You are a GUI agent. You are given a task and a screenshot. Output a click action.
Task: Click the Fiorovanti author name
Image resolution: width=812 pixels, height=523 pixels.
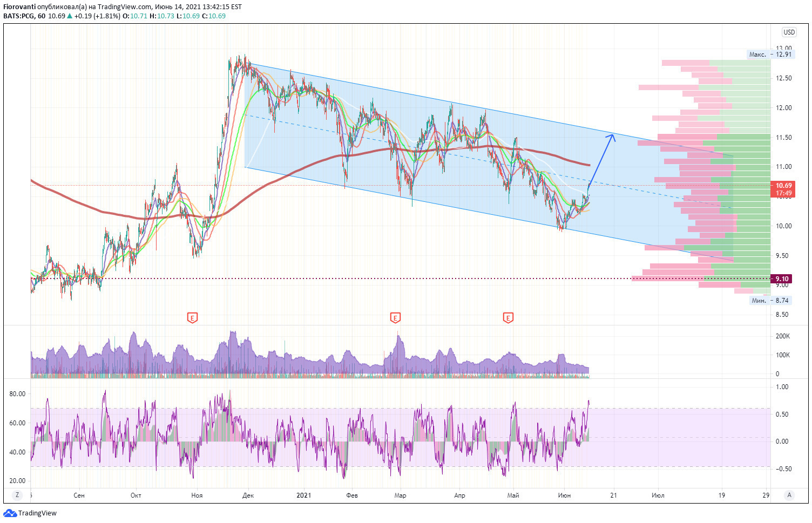pyautogui.click(x=20, y=7)
